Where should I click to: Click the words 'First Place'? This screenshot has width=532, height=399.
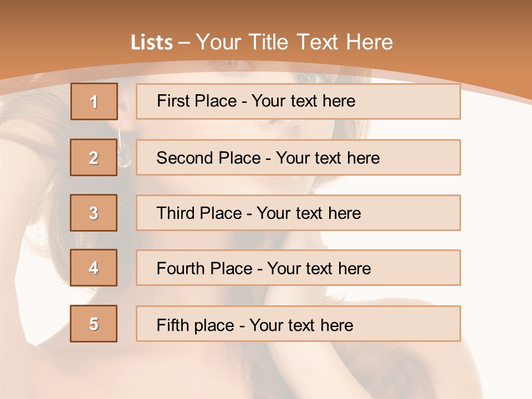tap(197, 101)
